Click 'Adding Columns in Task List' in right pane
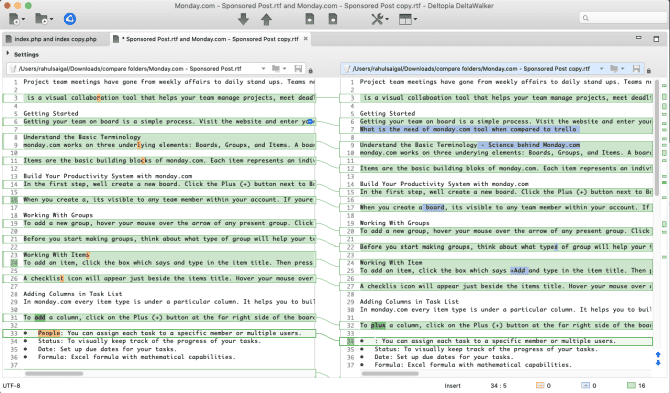The height and width of the screenshot is (393, 670). (x=409, y=302)
